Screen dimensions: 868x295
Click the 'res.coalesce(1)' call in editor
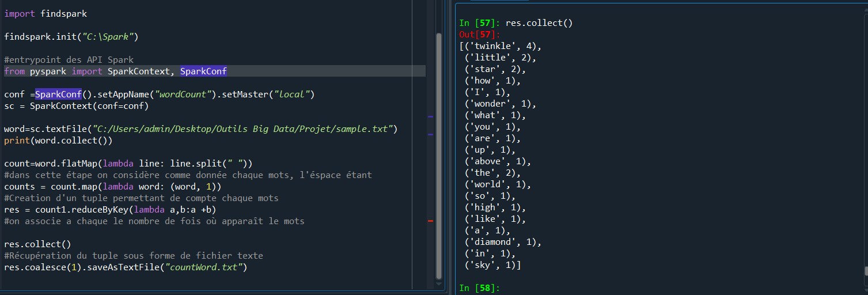43,267
